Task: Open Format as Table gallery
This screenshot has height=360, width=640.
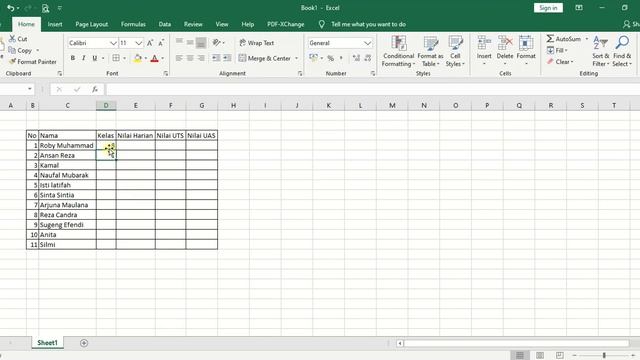Action: 430,51
